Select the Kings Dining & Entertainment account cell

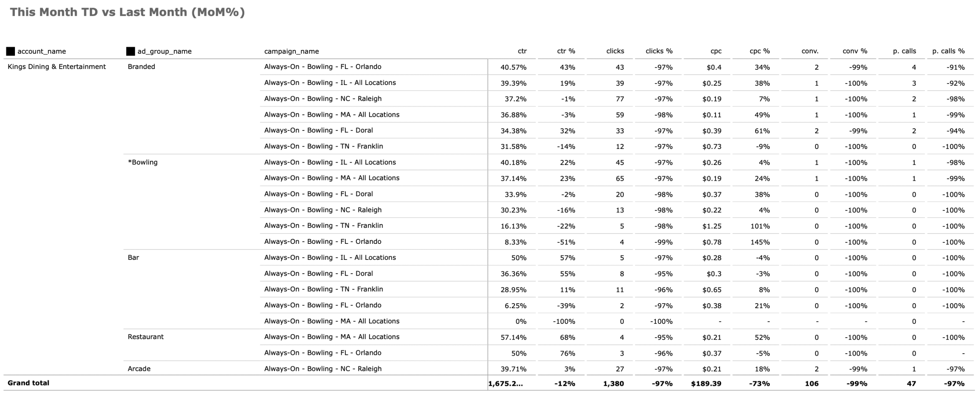pyautogui.click(x=57, y=67)
